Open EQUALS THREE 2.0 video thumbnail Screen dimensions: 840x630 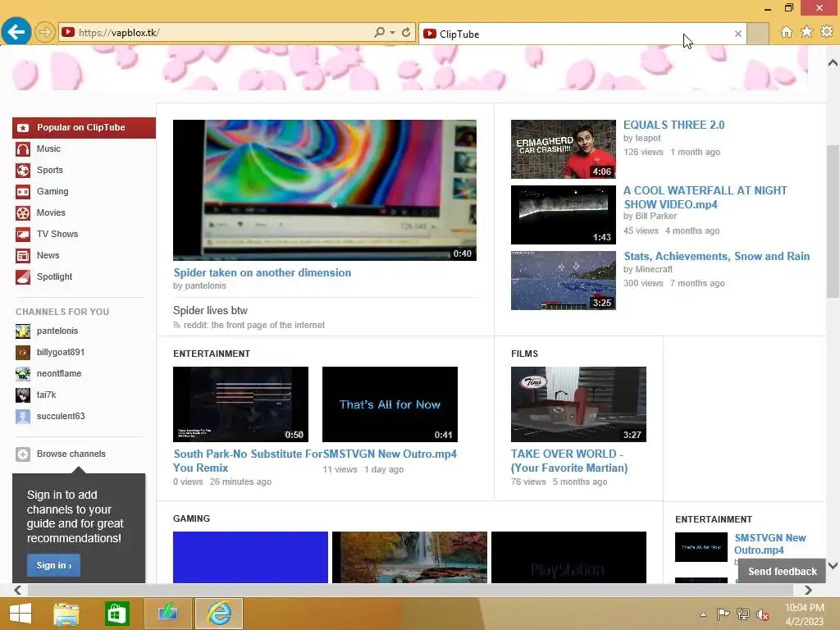coord(563,149)
